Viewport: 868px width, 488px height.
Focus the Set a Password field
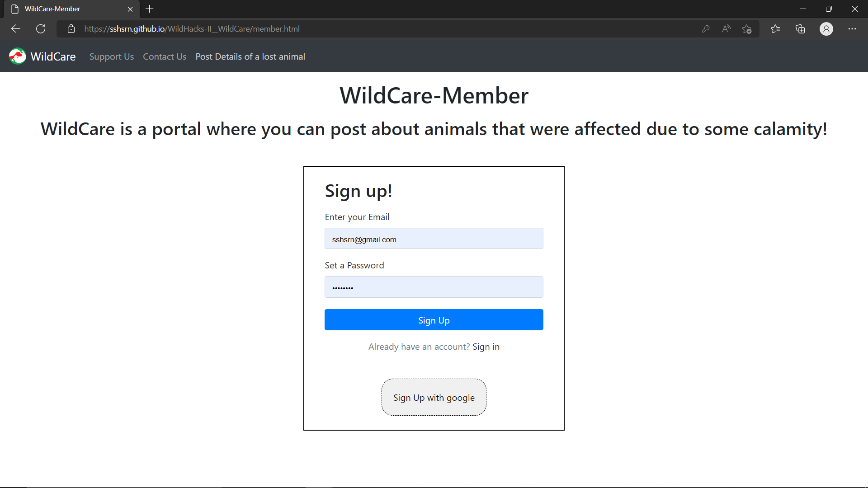[x=434, y=287]
